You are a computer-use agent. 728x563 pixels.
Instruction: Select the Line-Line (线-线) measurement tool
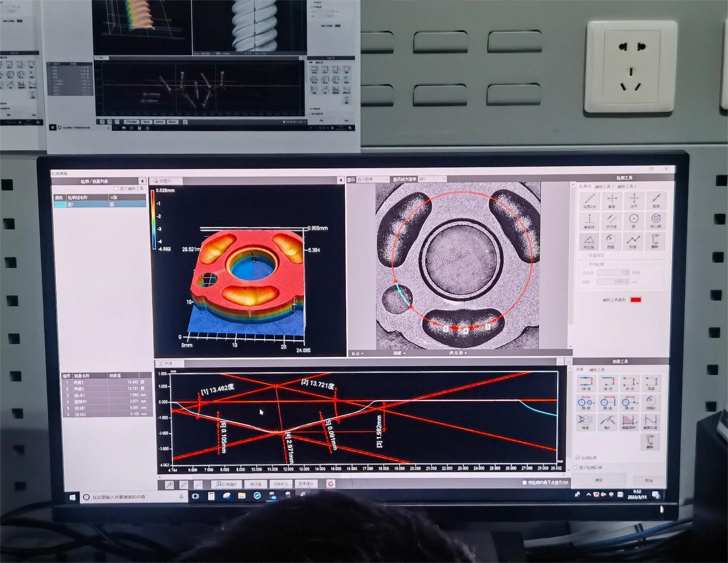coord(586,383)
